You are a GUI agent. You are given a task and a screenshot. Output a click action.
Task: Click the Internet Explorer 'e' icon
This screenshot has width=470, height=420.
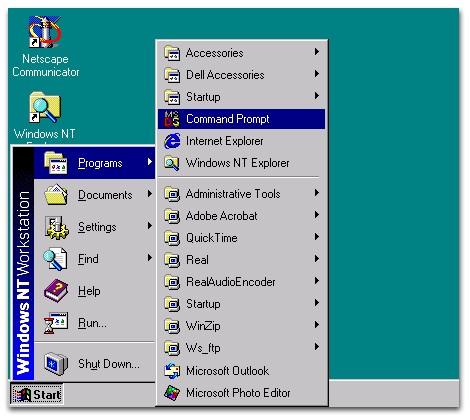pyautogui.click(x=172, y=141)
